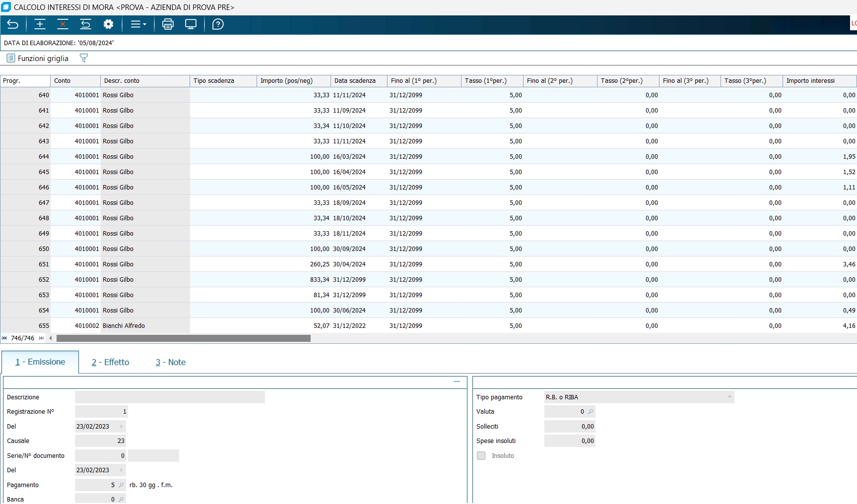857x504 pixels.
Task: Jump to first record in grid navigator
Action: point(4,338)
